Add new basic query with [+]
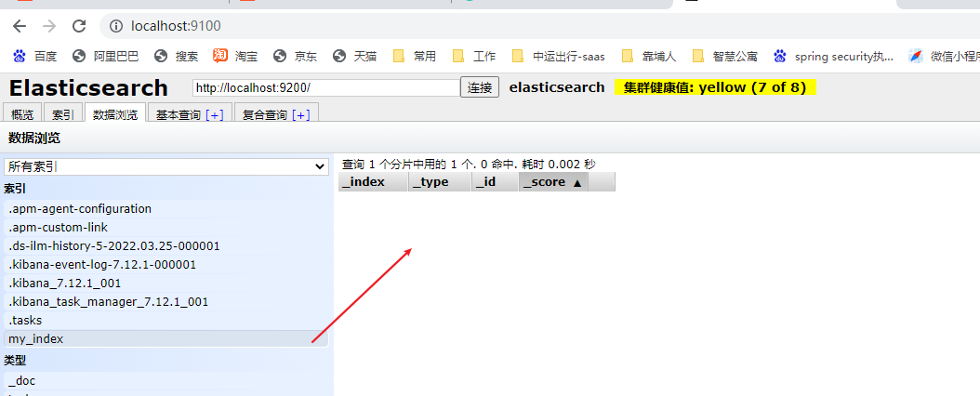The width and height of the screenshot is (980, 396). point(215,115)
